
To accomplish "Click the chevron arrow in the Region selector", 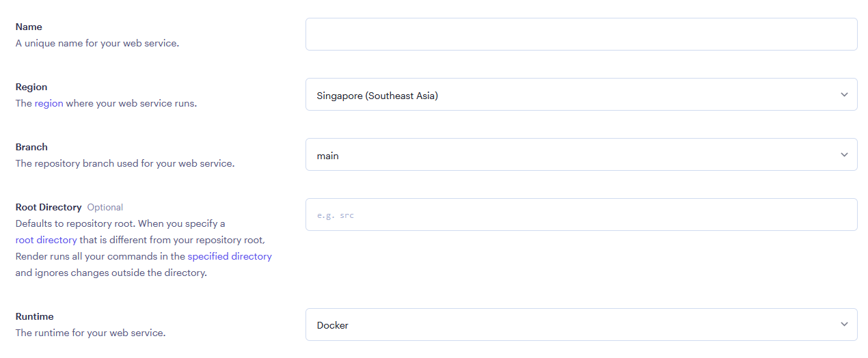I will (x=844, y=95).
